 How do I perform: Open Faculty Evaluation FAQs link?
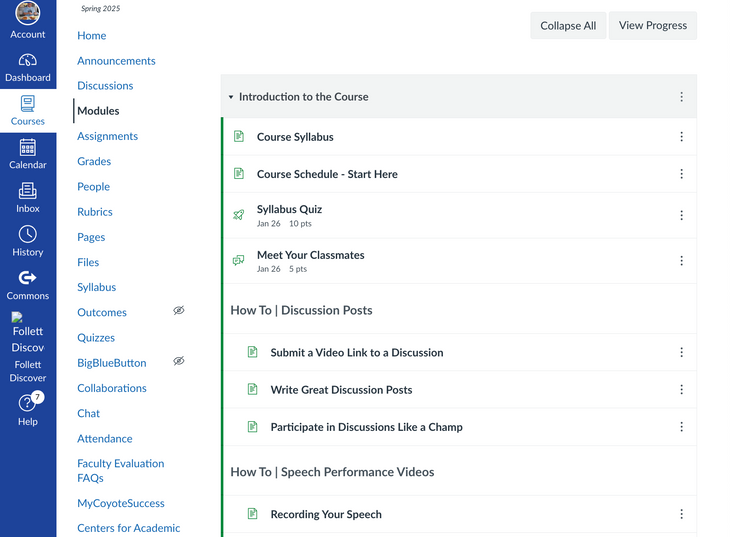point(121,470)
